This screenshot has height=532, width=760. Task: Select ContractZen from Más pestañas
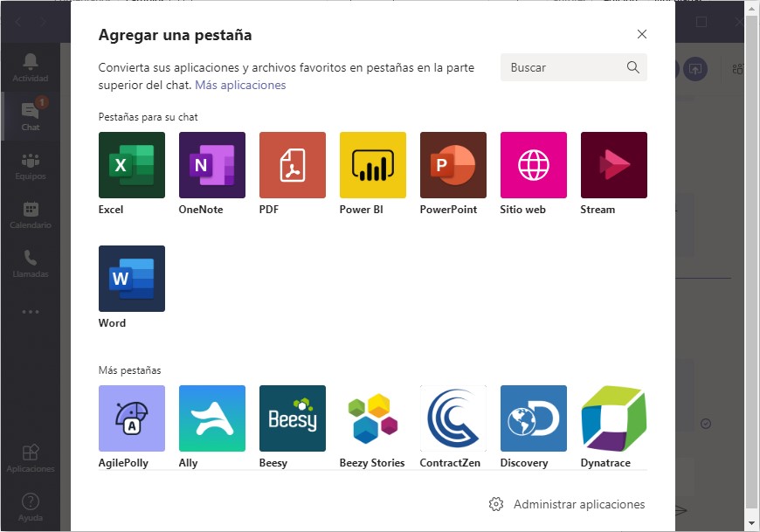tap(453, 418)
